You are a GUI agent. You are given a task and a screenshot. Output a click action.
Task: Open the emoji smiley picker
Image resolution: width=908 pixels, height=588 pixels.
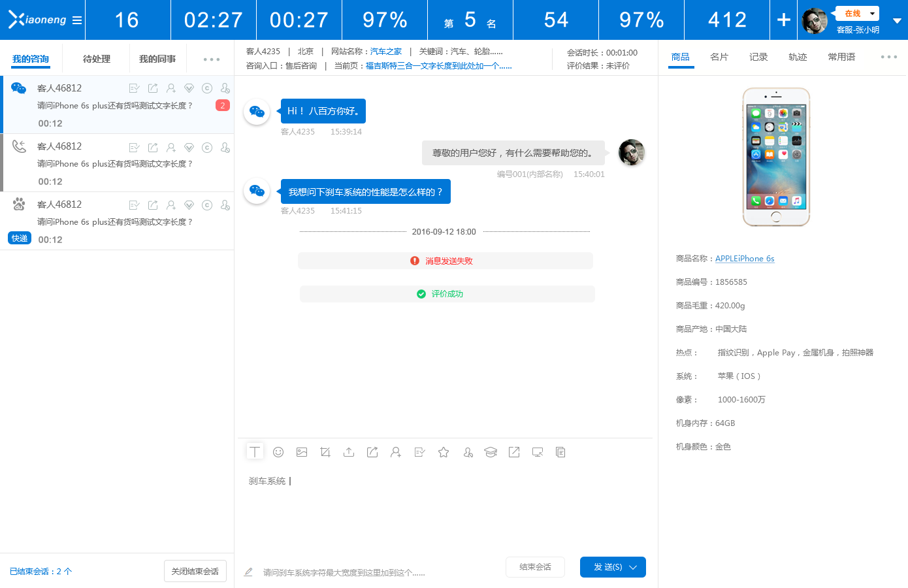click(x=278, y=452)
